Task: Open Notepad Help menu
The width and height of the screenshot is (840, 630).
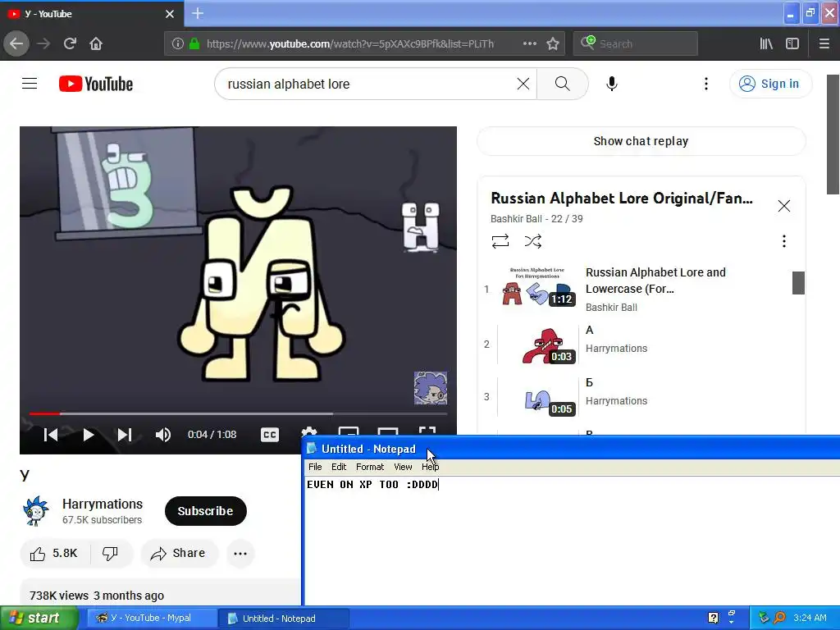Action: (x=430, y=467)
